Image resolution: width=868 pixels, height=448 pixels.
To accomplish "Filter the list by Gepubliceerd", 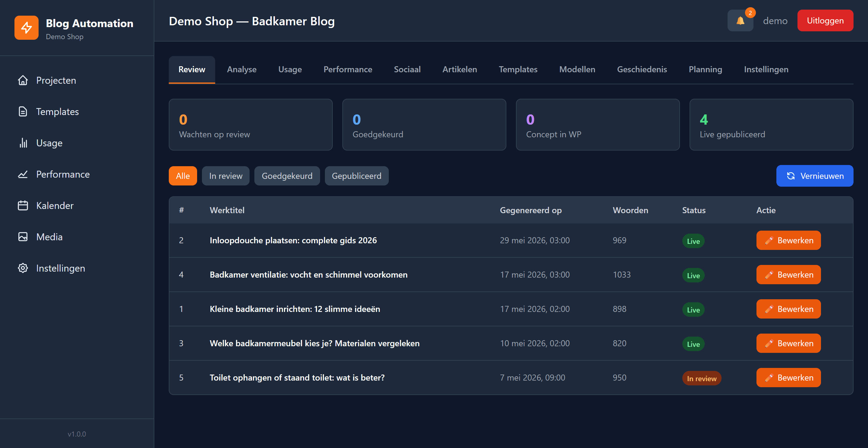I will (x=357, y=176).
